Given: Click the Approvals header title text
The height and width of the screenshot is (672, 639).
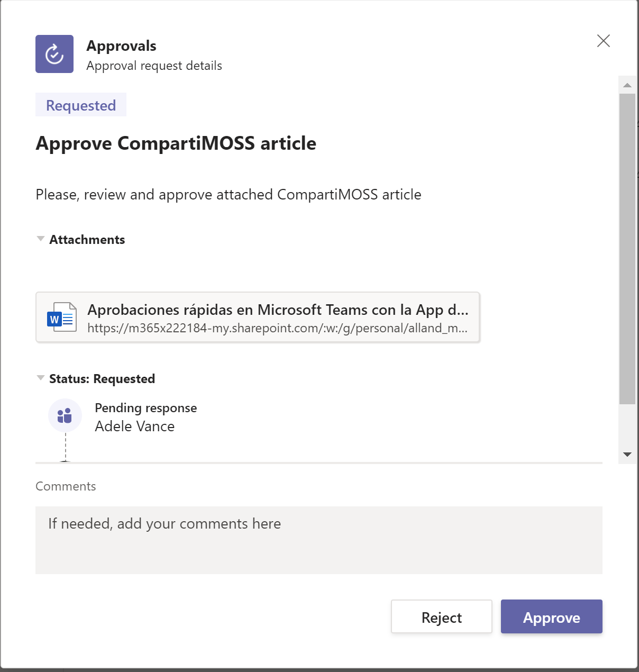Looking at the screenshot, I should 121,46.
